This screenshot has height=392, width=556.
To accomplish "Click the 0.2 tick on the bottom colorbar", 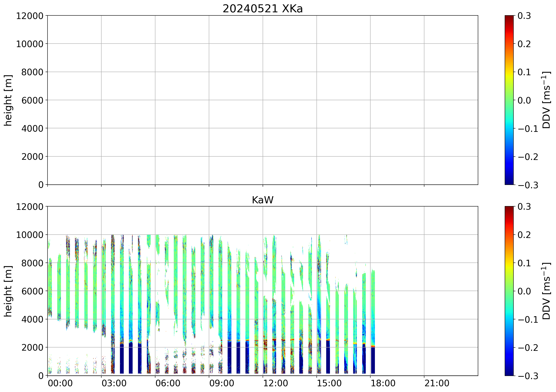I will [524, 235].
